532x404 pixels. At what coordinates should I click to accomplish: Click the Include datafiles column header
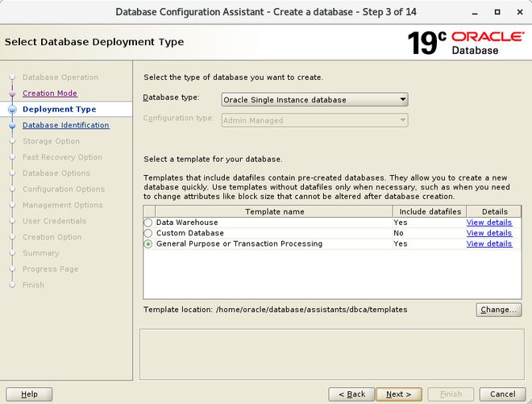click(x=430, y=211)
